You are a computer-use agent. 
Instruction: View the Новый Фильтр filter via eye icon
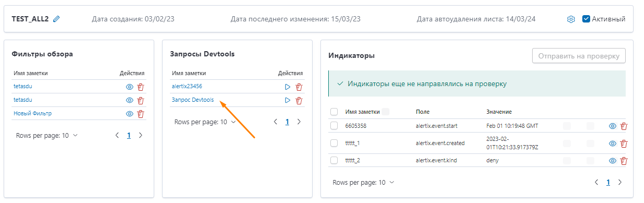coord(130,113)
